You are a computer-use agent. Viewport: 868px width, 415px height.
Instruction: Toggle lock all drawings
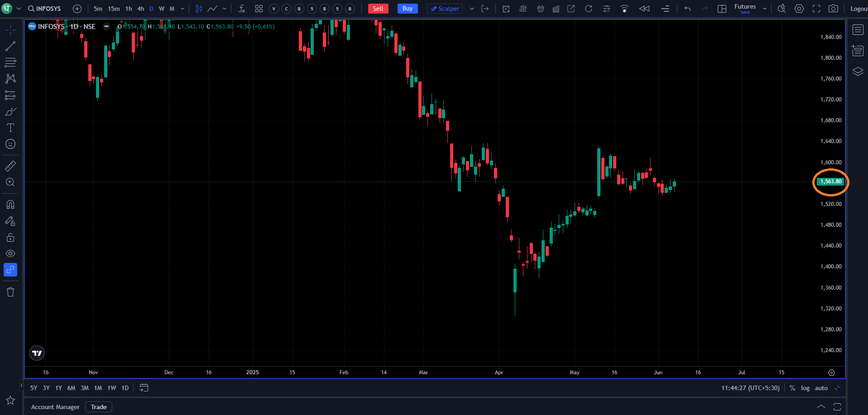[x=10, y=237]
